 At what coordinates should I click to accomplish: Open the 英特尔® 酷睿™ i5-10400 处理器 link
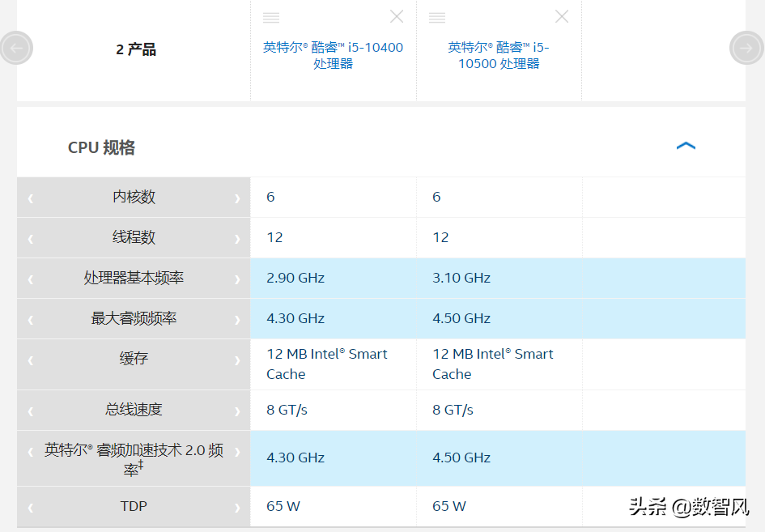[x=333, y=55]
